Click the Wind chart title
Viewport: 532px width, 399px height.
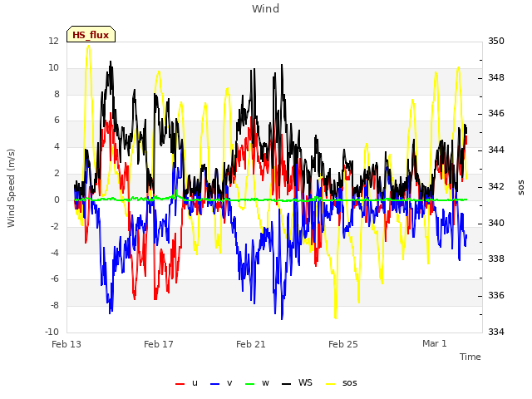[x=266, y=8]
